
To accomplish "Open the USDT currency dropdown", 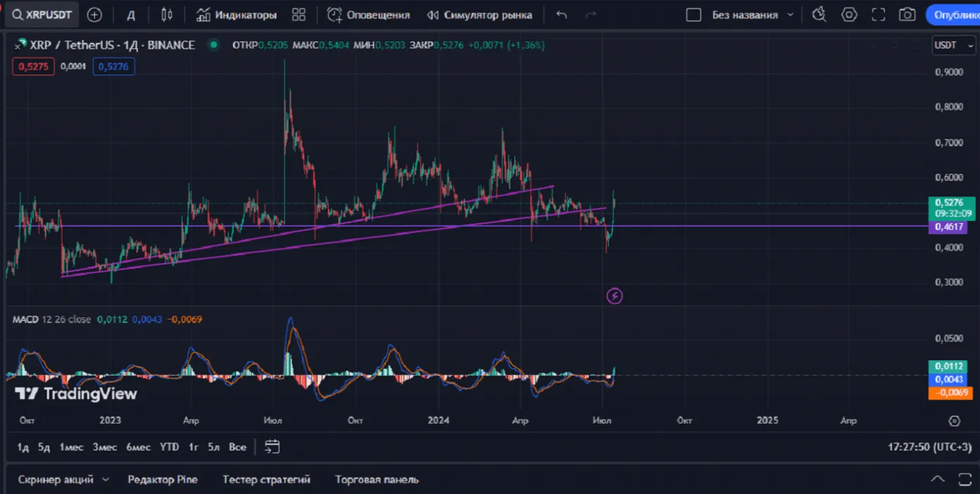I will (x=950, y=45).
